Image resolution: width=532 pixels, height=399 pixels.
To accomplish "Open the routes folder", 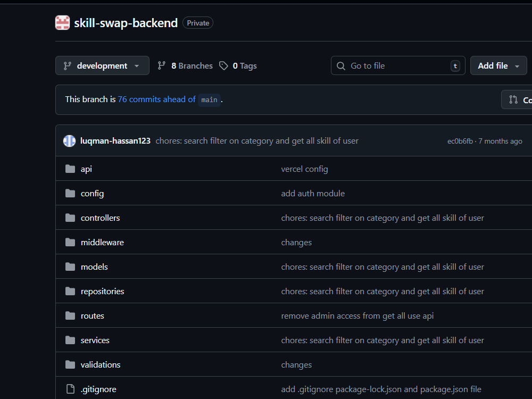I will pyautogui.click(x=92, y=315).
